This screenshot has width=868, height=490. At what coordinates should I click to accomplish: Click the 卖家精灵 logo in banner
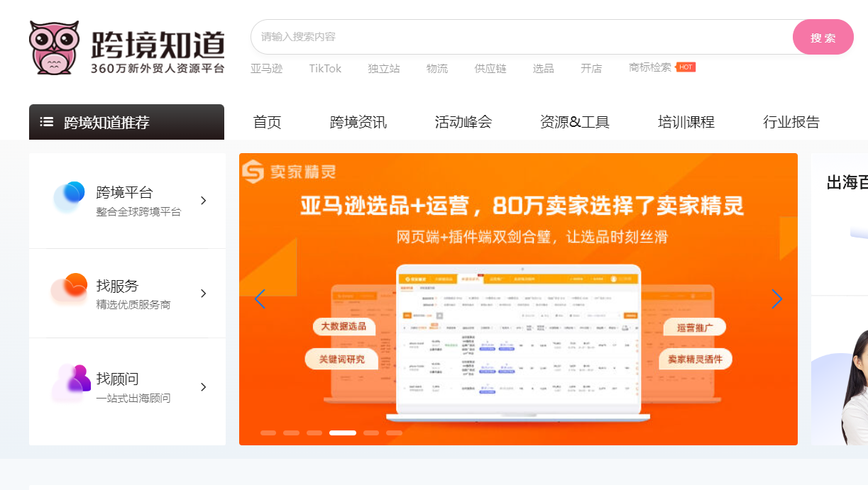288,172
